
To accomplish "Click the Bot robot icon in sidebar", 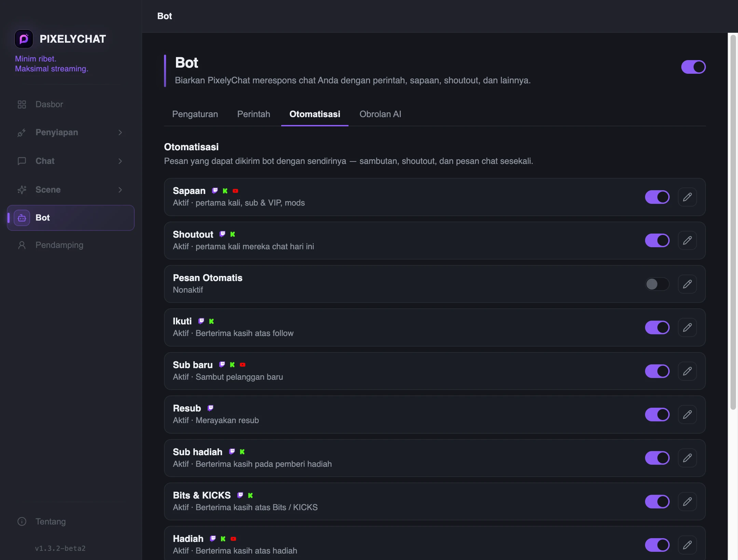I will click(x=22, y=218).
